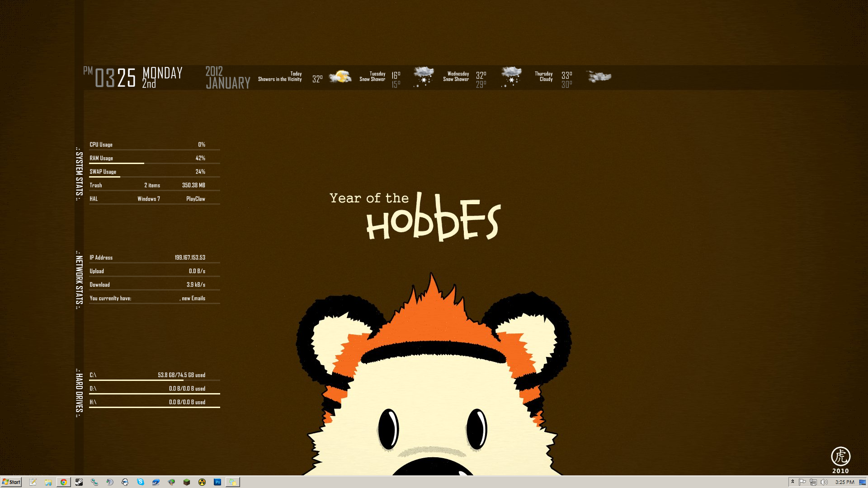The width and height of the screenshot is (868, 488).
Task: Open Photoshop from the taskbar
Action: pos(217,482)
